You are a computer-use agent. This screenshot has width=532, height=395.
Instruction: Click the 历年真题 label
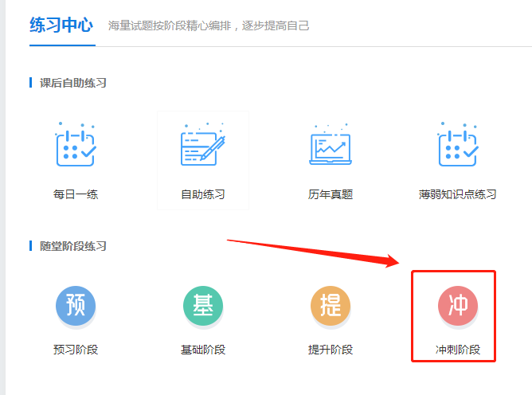(x=331, y=194)
